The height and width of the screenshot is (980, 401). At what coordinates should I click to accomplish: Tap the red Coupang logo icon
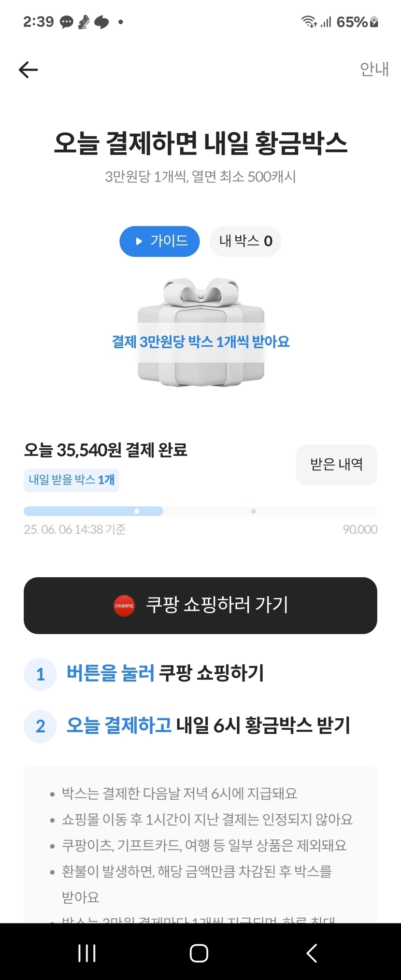click(124, 606)
